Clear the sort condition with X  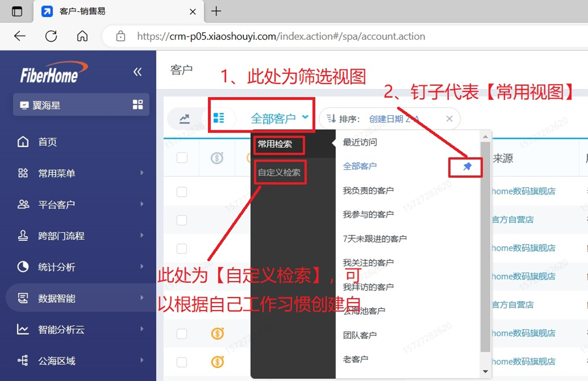click(x=449, y=119)
